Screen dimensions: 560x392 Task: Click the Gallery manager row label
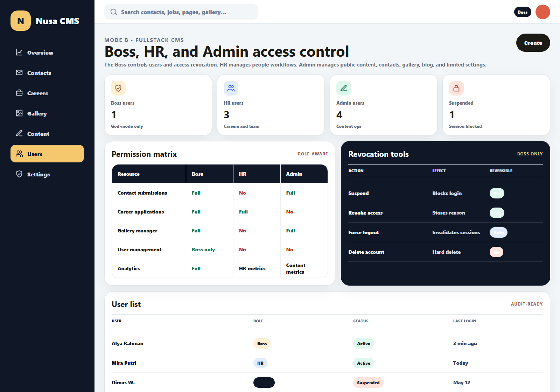pos(137,231)
